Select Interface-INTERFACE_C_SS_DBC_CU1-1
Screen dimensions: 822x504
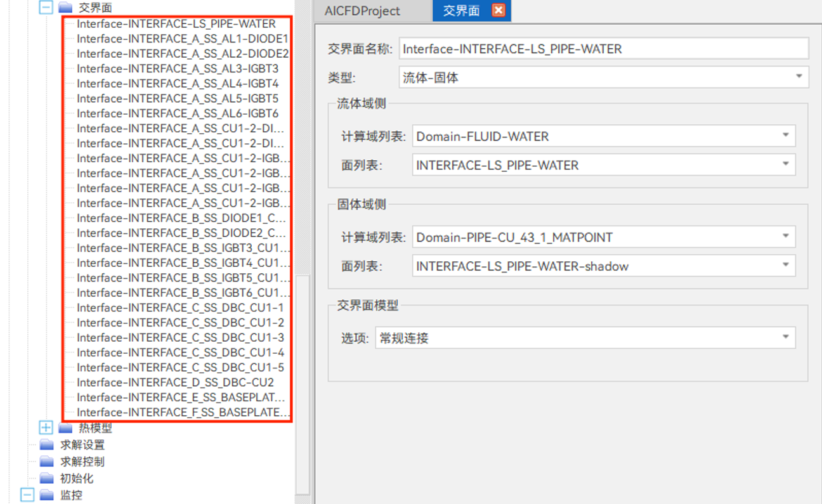point(181,307)
